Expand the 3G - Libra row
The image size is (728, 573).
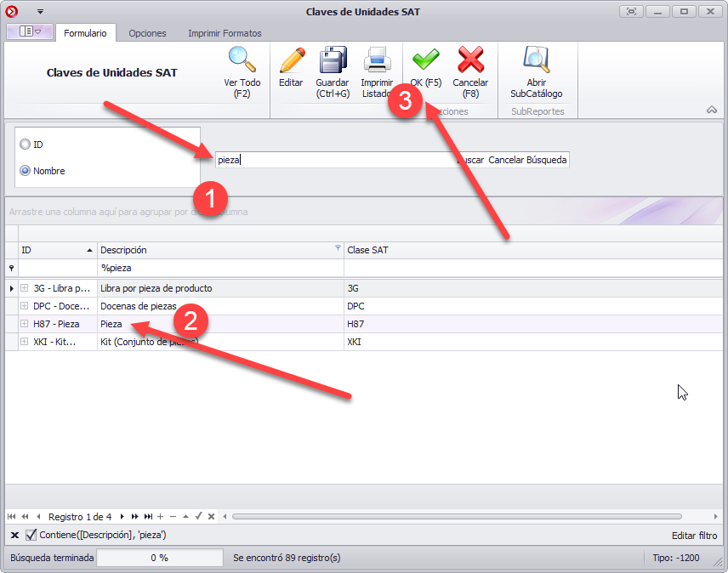pos(24,288)
